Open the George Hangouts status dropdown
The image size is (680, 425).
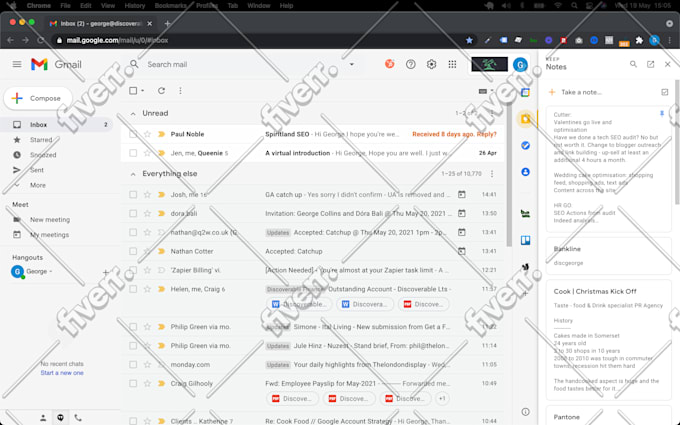pyautogui.click(x=51, y=271)
